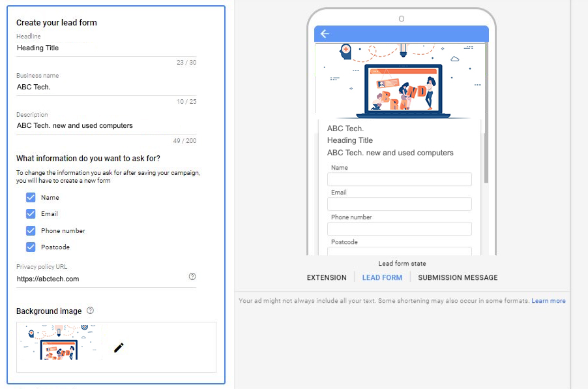Open Background image help icon

[91, 311]
